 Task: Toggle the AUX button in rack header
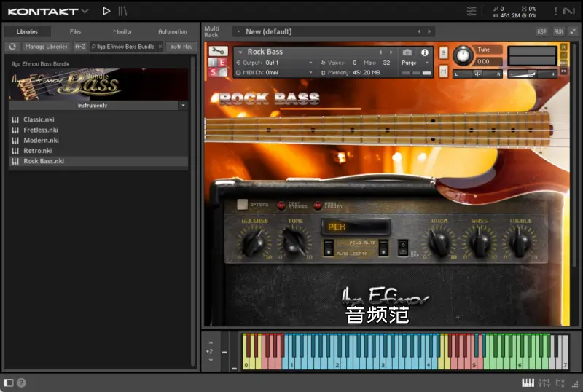tap(558, 31)
